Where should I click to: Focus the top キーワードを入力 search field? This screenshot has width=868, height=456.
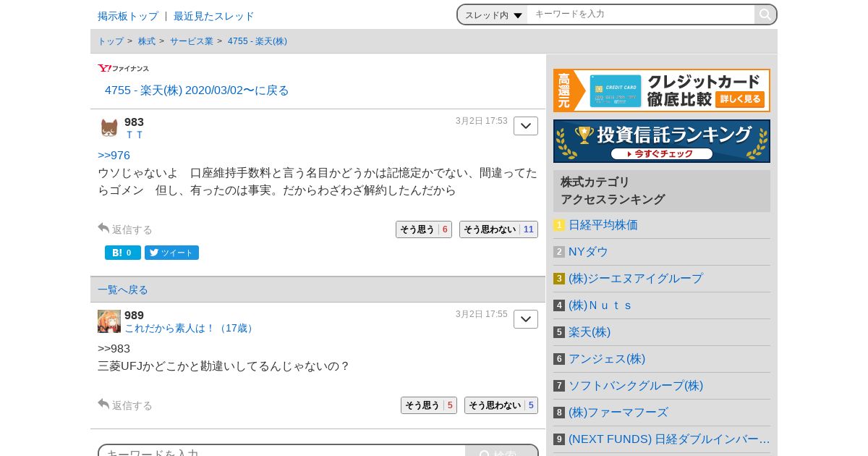[641, 14]
